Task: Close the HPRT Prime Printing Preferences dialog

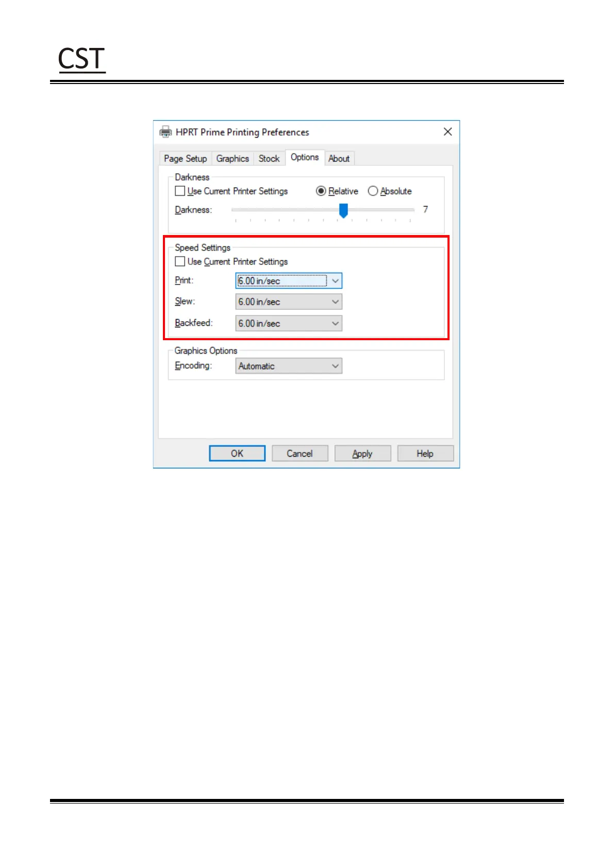Action: click(447, 131)
